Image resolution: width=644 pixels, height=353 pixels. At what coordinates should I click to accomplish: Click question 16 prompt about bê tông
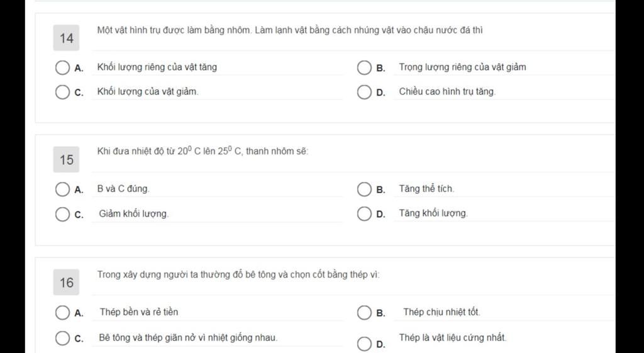tap(238, 274)
